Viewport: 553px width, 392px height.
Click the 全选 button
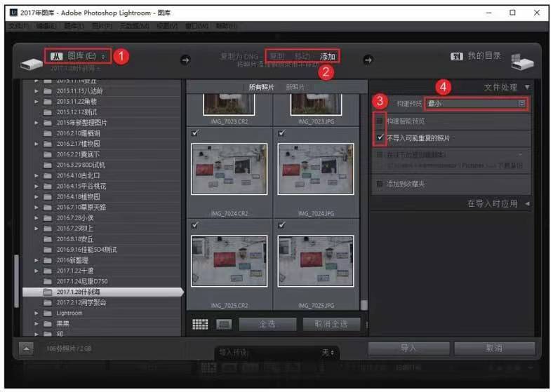coord(267,324)
